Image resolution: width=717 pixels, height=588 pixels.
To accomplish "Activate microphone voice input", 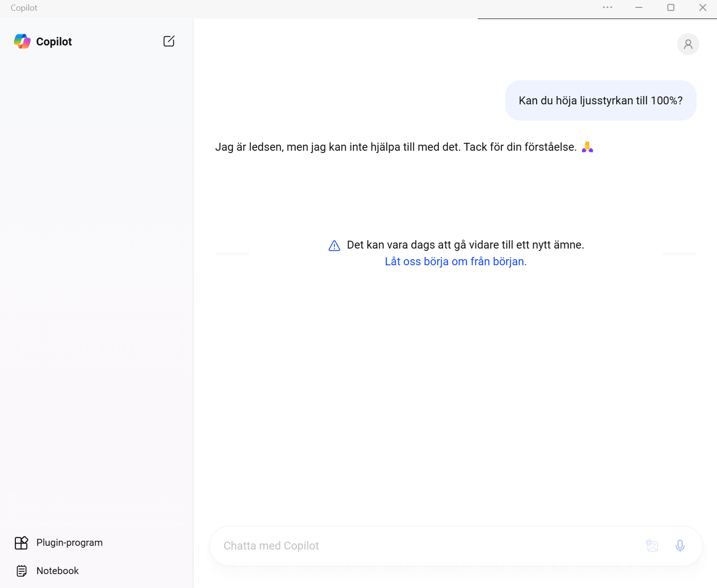I will (680, 546).
